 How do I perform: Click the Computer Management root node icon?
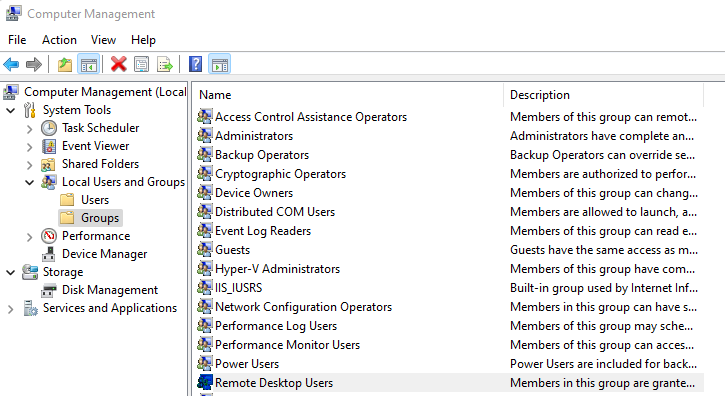pyautogui.click(x=11, y=92)
